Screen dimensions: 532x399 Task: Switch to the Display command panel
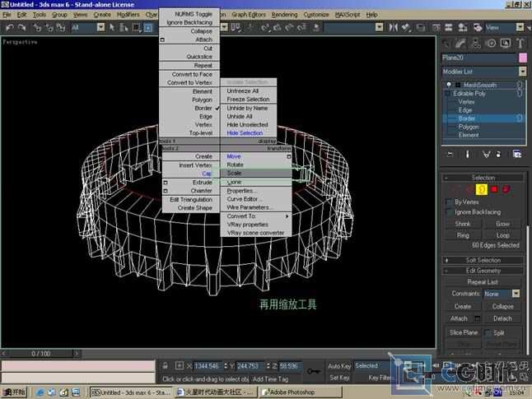pos(506,44)
